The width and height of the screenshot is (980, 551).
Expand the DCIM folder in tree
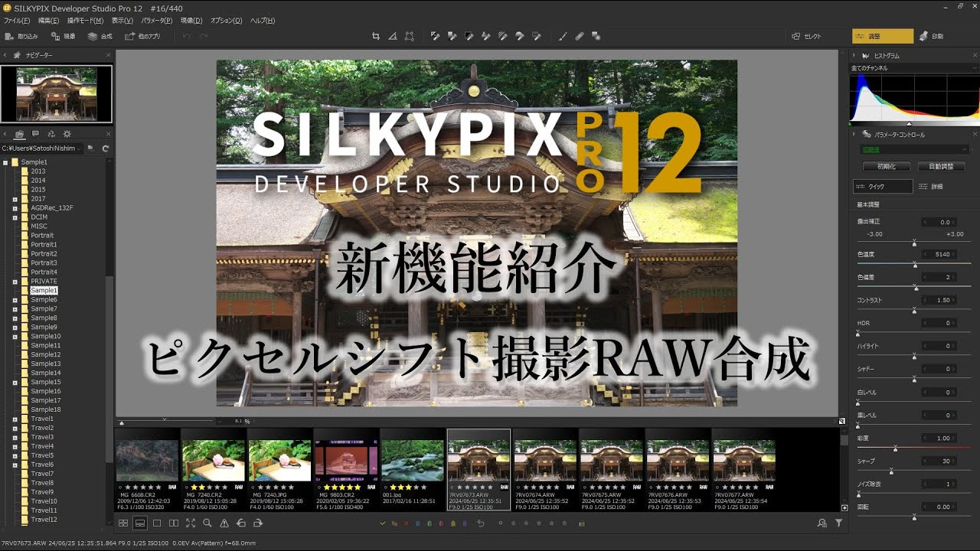(15, 217)
